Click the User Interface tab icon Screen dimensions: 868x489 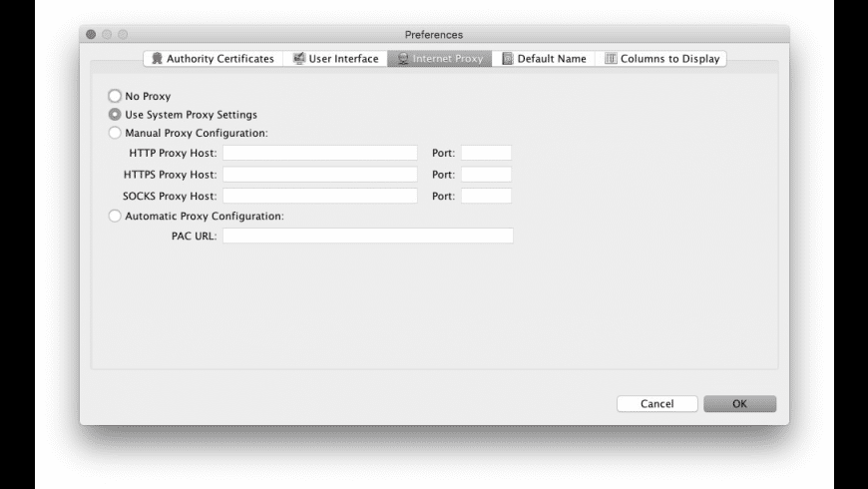(299, 58)
